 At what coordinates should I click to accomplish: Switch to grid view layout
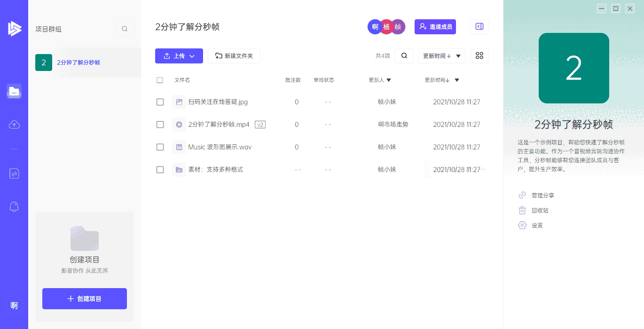coord(479,55)
